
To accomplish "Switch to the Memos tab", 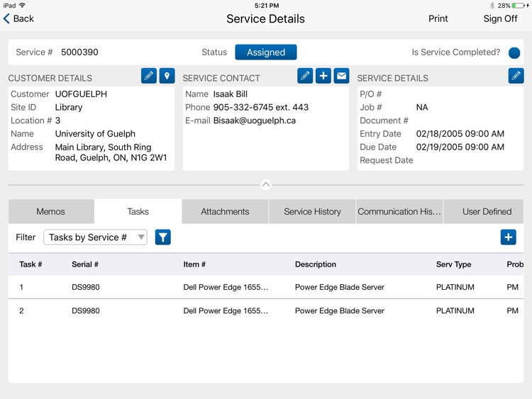I will (51, 211).
